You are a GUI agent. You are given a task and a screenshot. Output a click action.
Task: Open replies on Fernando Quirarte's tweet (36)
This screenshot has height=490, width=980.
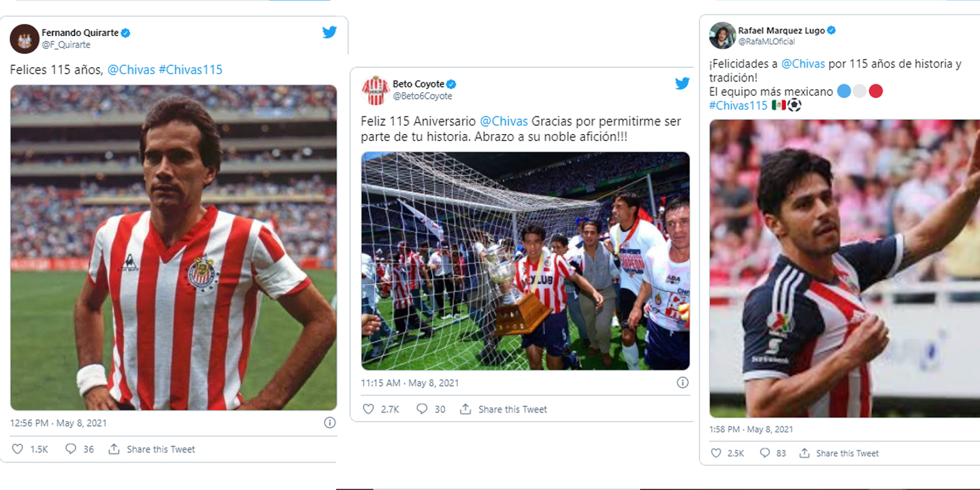[80, 449]
